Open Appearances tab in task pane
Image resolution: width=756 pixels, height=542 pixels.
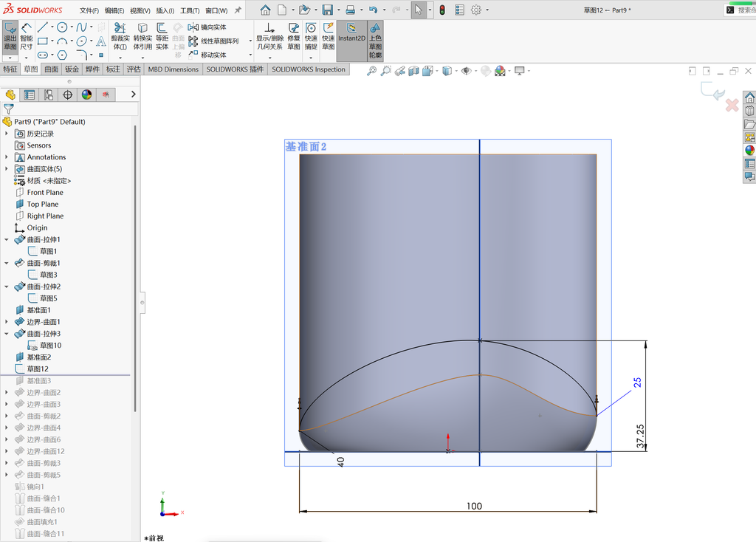[750, 151]
